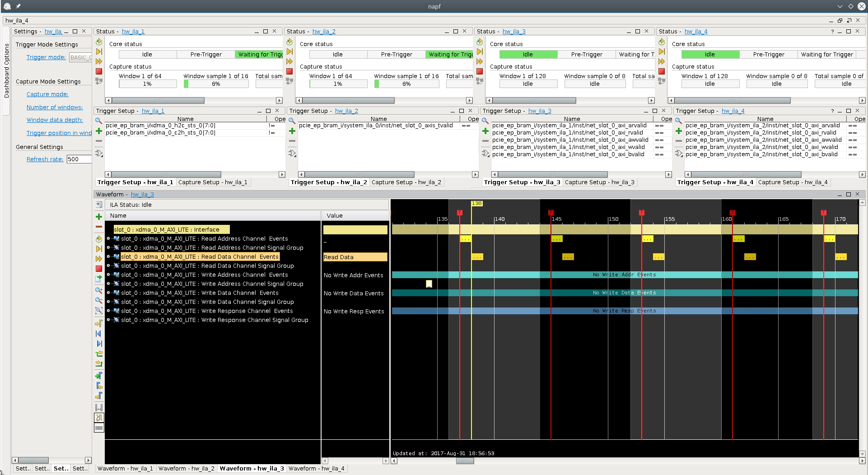Open hw_ila_3 link in Waveform header
This screenshot has width=868, height=475.
click(142, 195)
